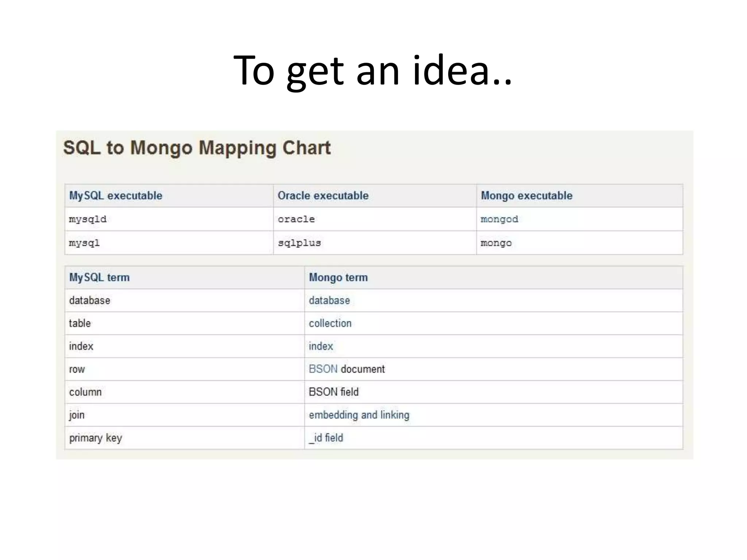
Task: Select the _id field cell
Action: pyautogui.click(x=326, y=438)
